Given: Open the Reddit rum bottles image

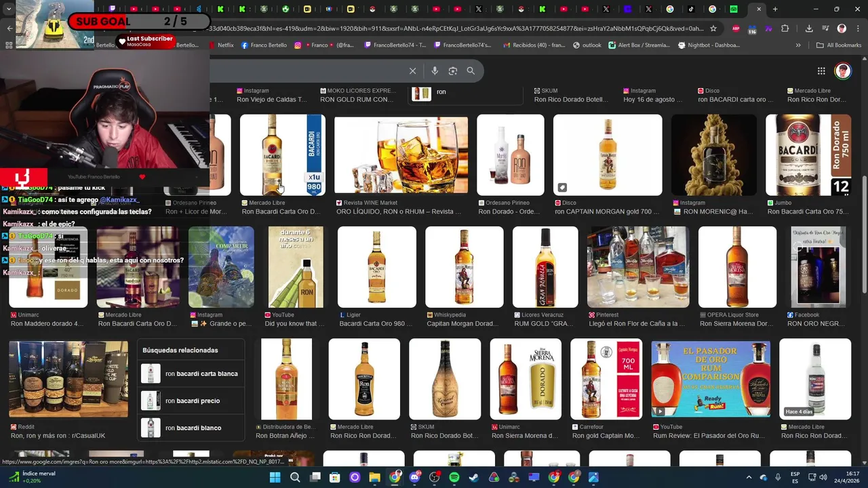Looking at the screenshot, I should coord(68,379).
